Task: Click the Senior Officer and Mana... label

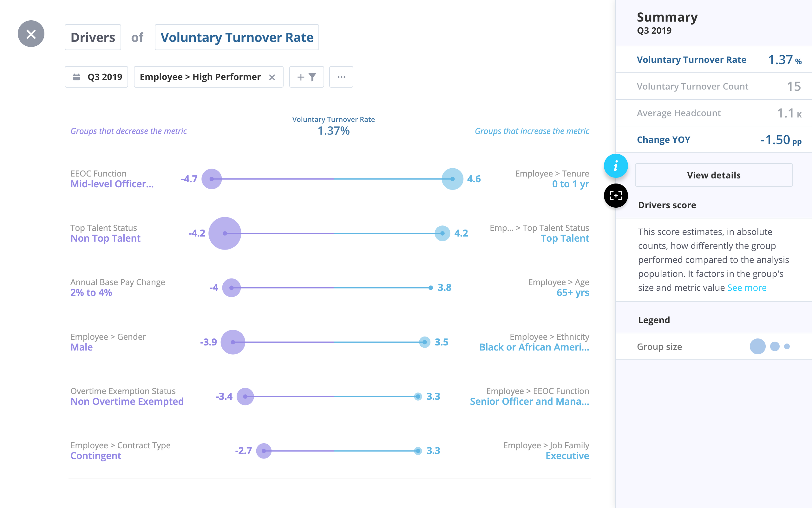Action: [529, 402]
